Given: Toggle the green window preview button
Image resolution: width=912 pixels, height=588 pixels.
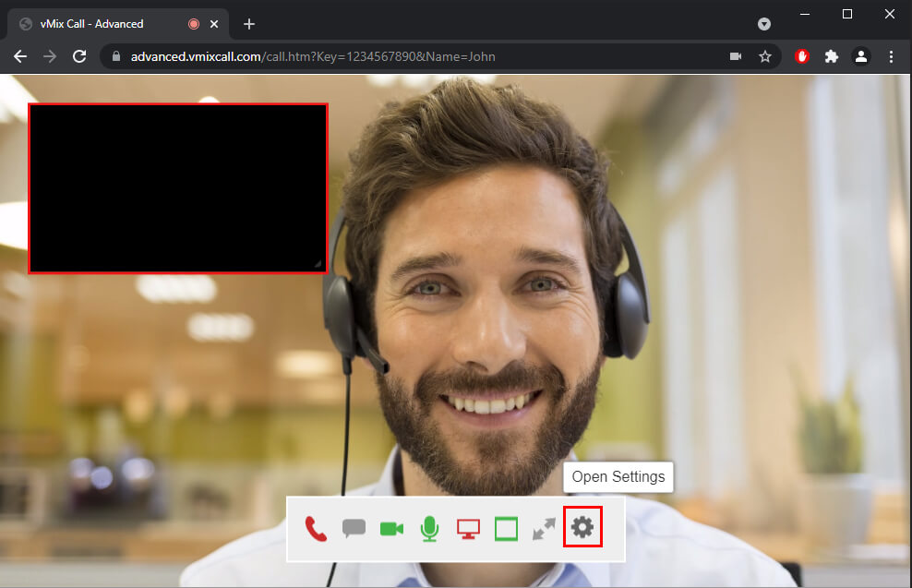Looking at the screenshot, I should click(x=506, y=529).
